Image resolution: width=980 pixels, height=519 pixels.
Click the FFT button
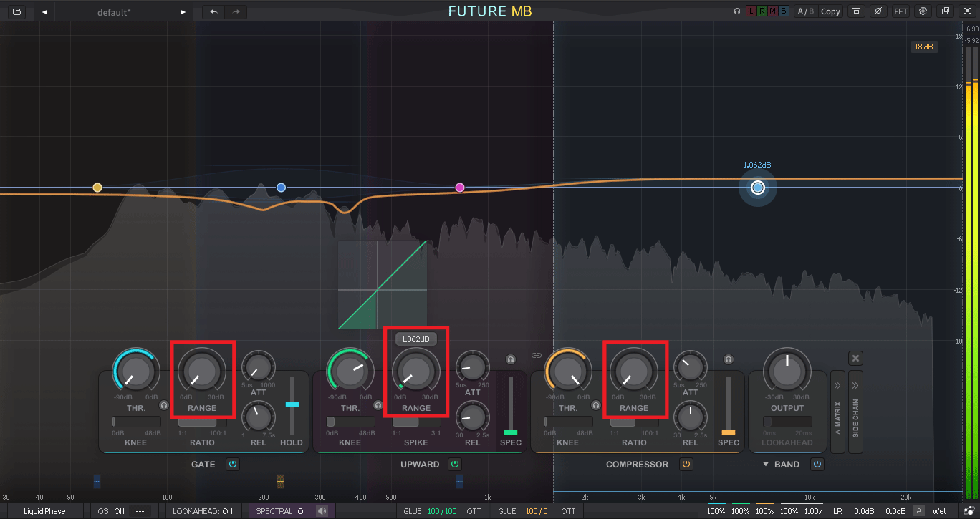pos(900,11)
